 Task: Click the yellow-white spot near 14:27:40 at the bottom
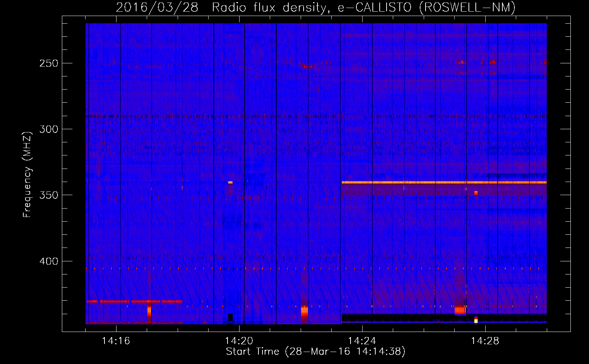click(x=476, y=321)
